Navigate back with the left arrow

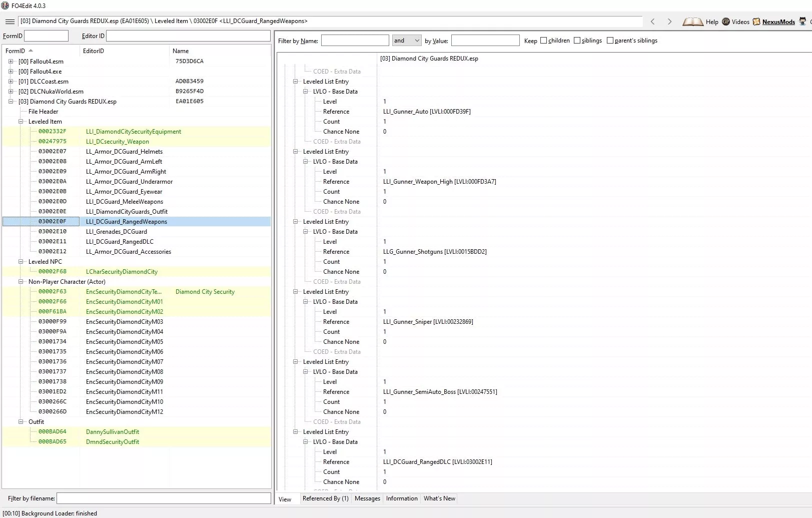652,22
